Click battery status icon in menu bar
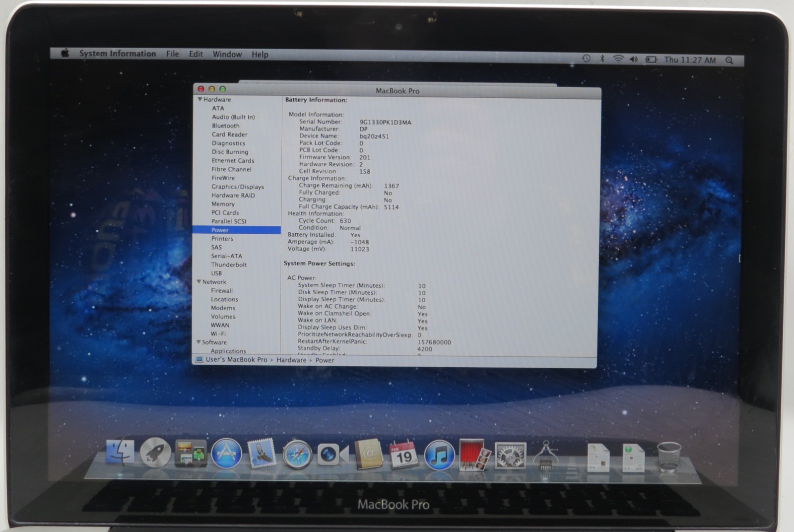This screenshot has height=532, width=794. [x=651, y=60]
